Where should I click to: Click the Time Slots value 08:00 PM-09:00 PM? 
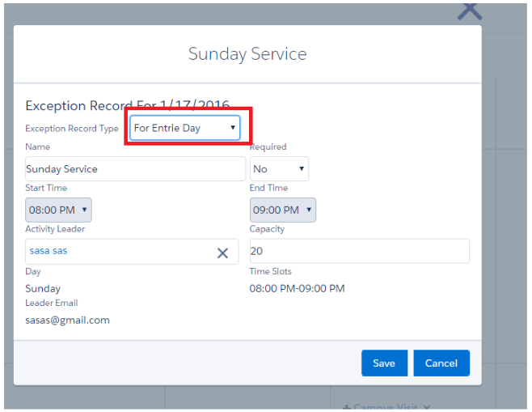pyautogui.click(x=297, y=288)
